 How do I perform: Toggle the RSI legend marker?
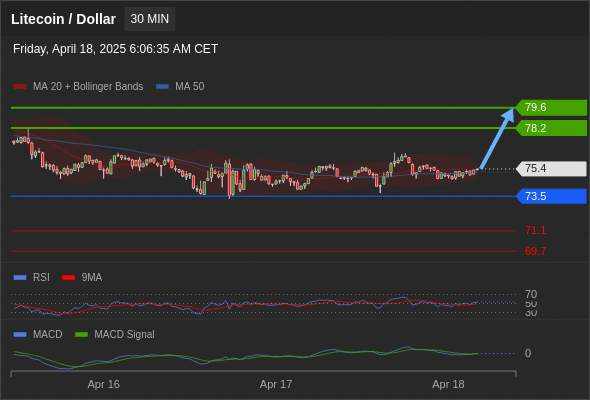20,277
